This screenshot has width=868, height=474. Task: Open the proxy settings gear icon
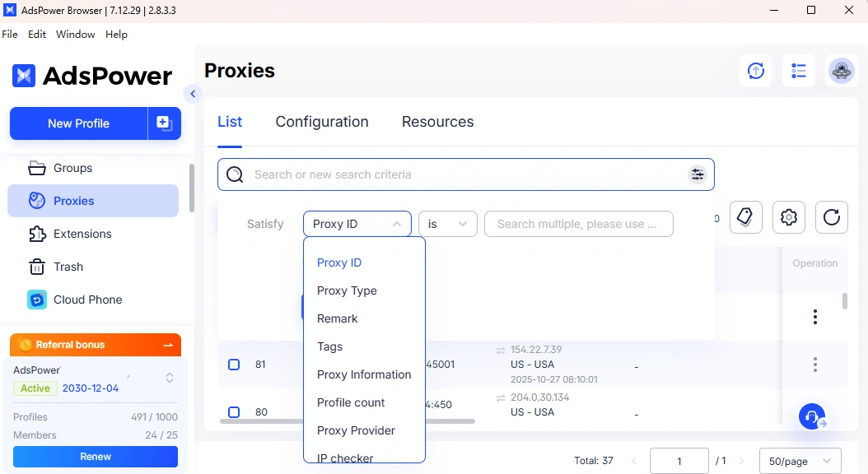[x=788, y=216]
